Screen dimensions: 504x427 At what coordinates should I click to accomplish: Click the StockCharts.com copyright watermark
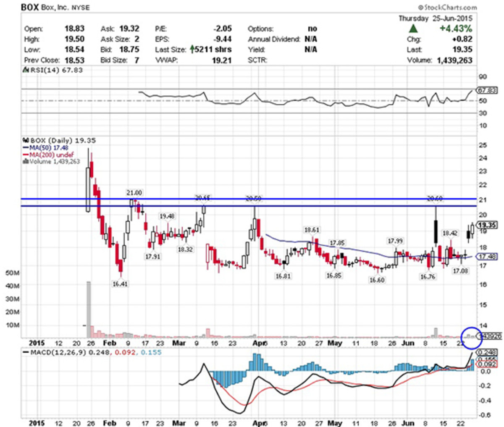[447, 7]
